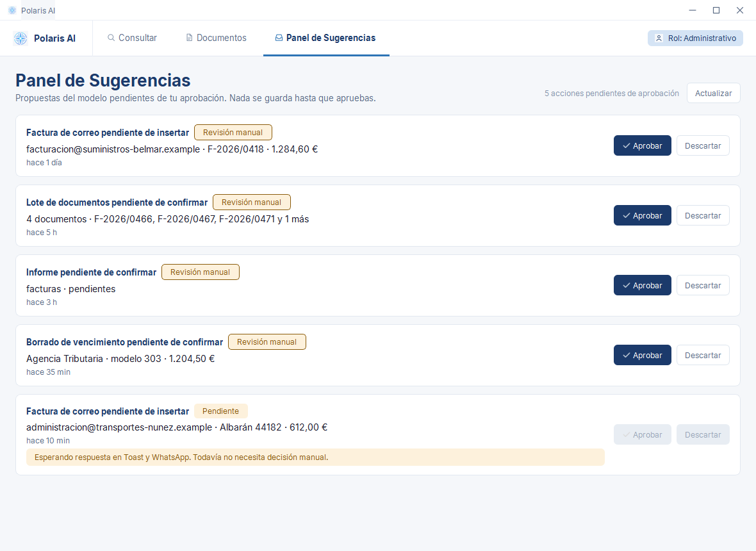Click the title Lote de documentos pendiente de confirmar
The width and height of the screenshot is (756, 551).
117,202
